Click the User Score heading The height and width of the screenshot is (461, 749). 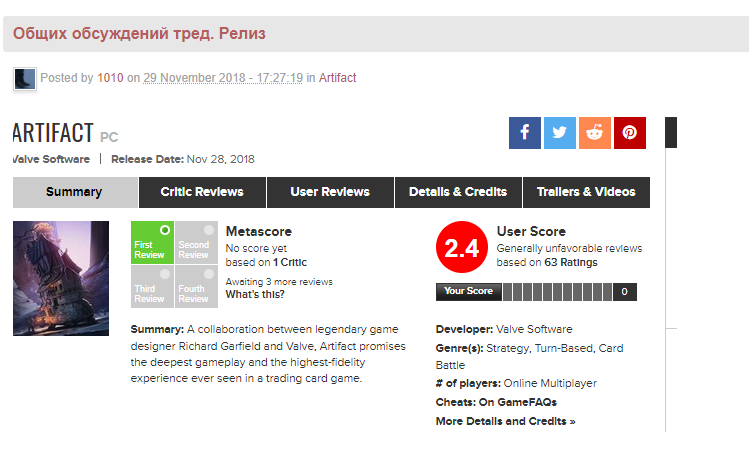point(531,232)
